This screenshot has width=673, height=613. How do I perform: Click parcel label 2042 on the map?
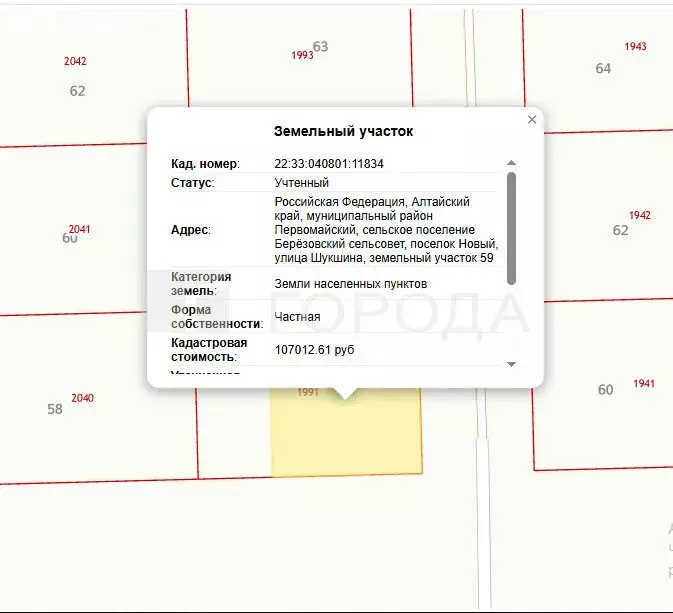tap(75, 61)
